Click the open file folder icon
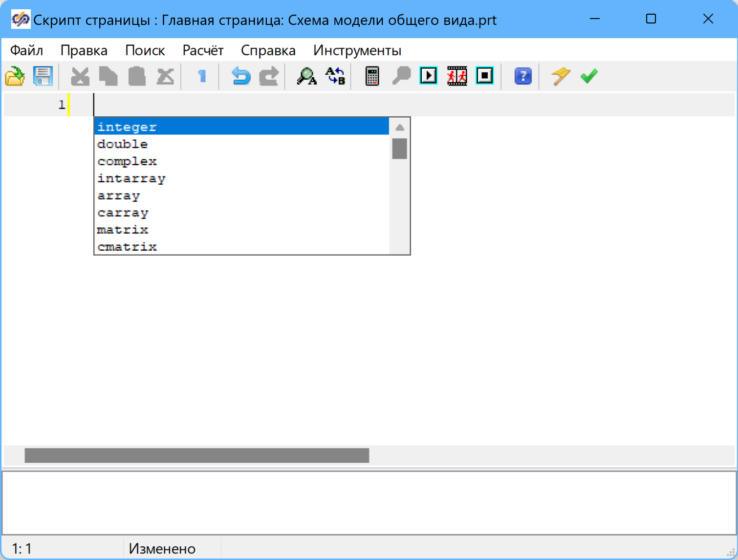 tap(15, 76)
